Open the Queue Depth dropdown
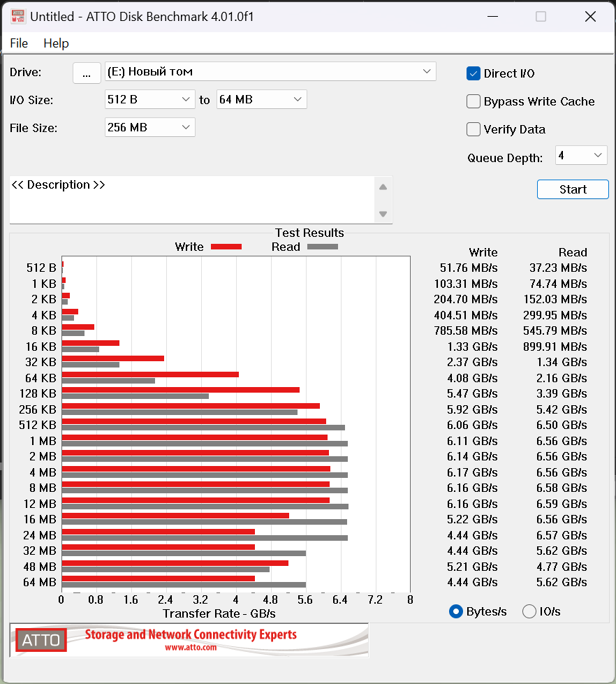 [581, 155]
